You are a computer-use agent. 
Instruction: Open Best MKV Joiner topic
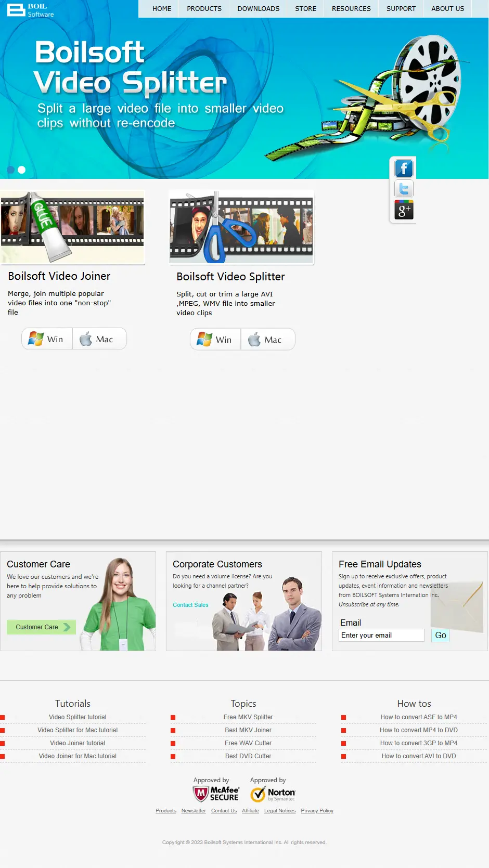click(248, 730)
